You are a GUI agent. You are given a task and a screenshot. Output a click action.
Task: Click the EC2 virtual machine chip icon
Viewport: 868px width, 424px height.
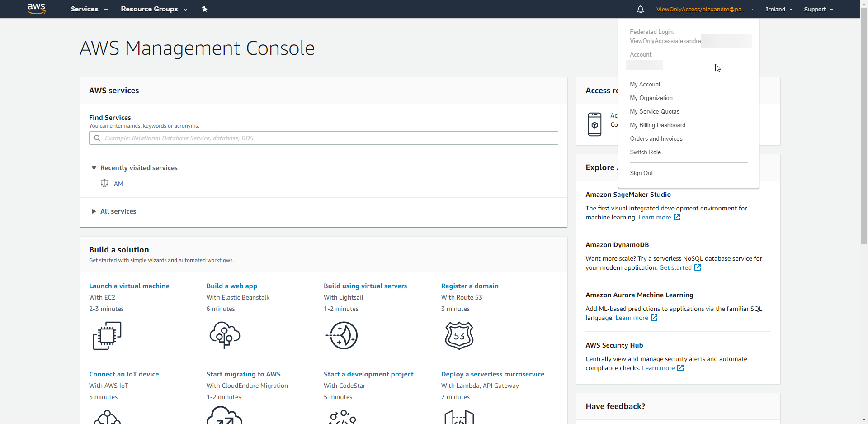coord(107,335)
